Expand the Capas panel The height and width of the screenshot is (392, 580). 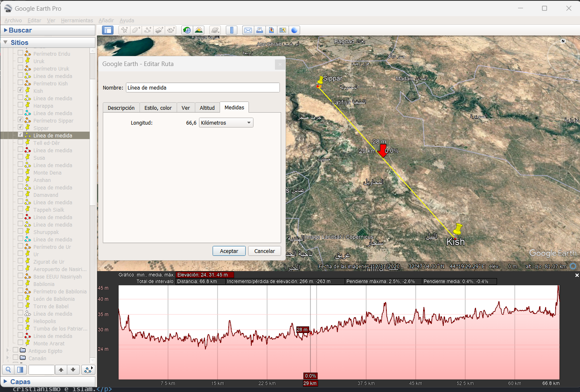click(5, 382)
